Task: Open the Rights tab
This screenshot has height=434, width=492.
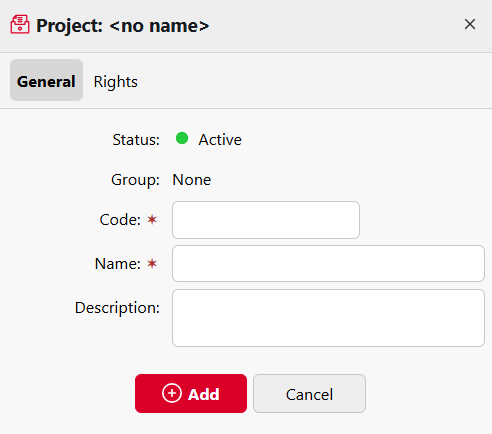Action: (x=116, y=82)
